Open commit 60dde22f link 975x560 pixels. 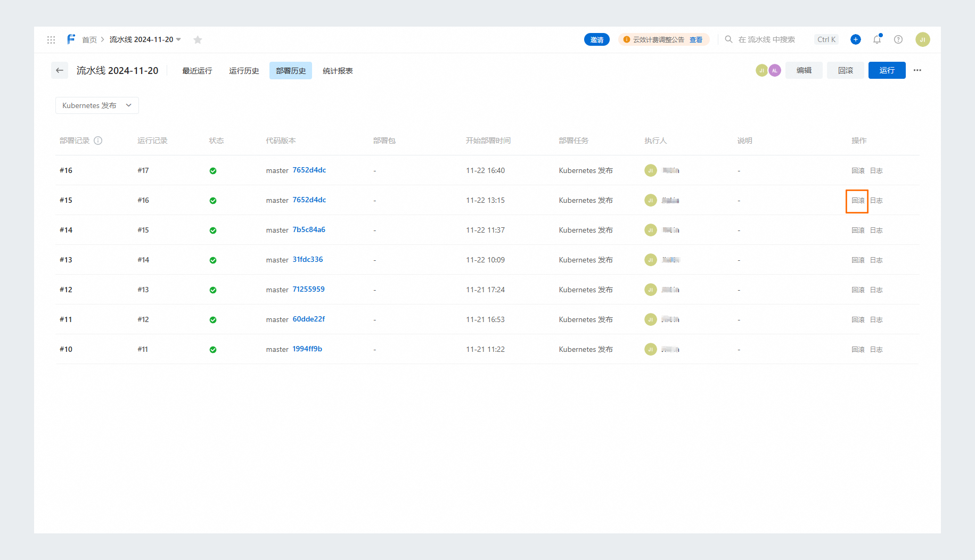coord(309,319)
